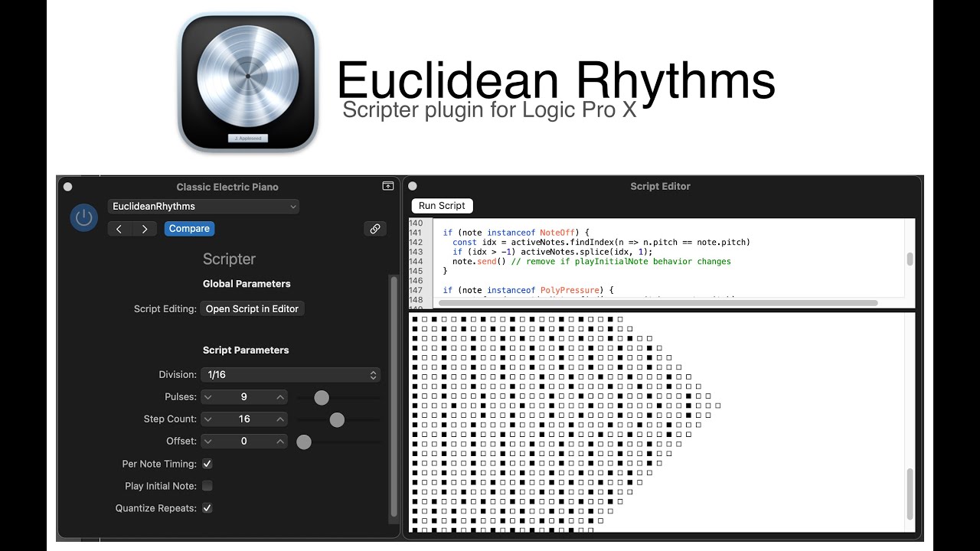Click code line 147 with PolyPressure
This screenshot has width=980, height=551.
528,290
